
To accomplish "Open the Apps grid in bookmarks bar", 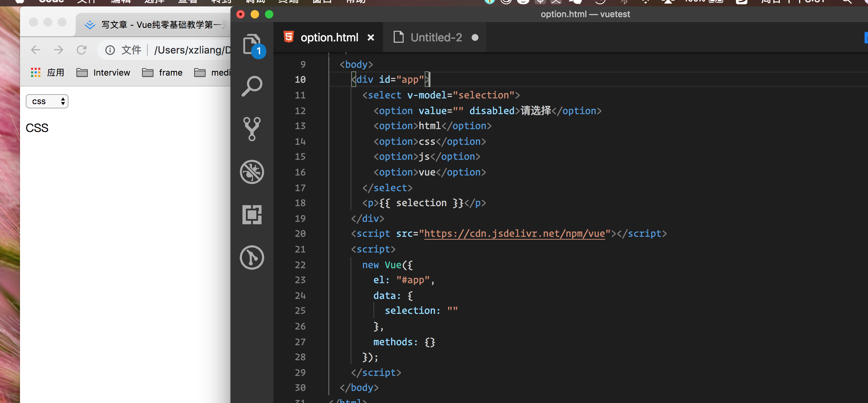I will pos(36,72).
